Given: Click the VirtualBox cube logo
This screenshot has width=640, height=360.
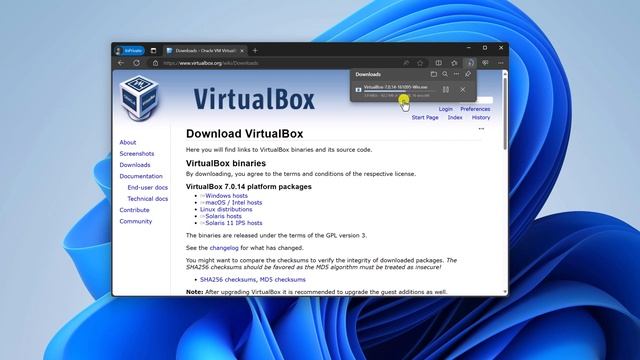Looking at the screenshot, I should pos(140,98).
